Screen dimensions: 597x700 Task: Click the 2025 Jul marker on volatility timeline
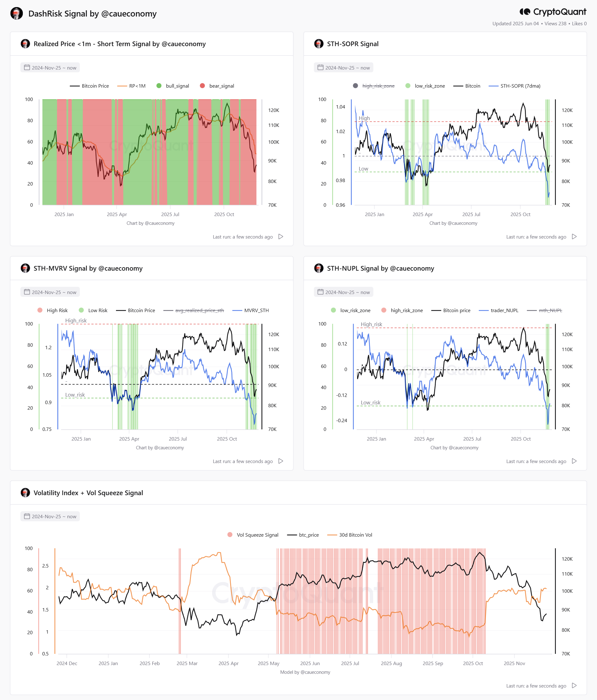pyautogui.click(x=350, y=663)
